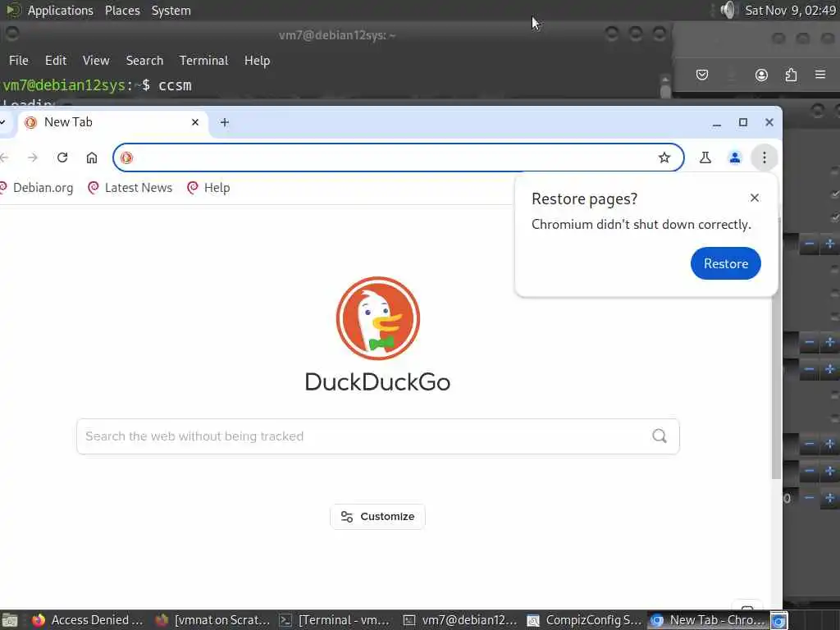Screen dimensions: 840x630
Task: Click the clock showing Sat Nov 9
Action: point(791,10)
